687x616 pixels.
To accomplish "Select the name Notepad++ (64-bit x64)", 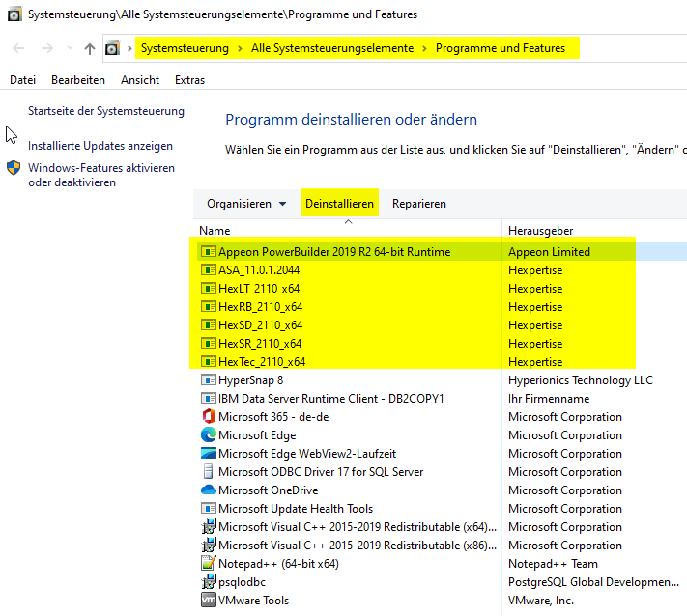I will click(278, 564).
